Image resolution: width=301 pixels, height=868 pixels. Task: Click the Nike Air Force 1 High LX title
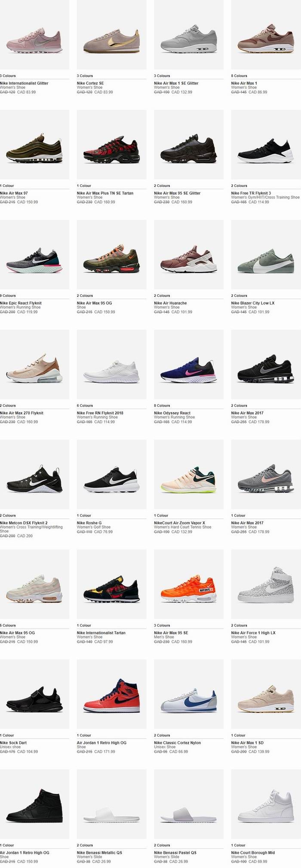tap(253, 633)
